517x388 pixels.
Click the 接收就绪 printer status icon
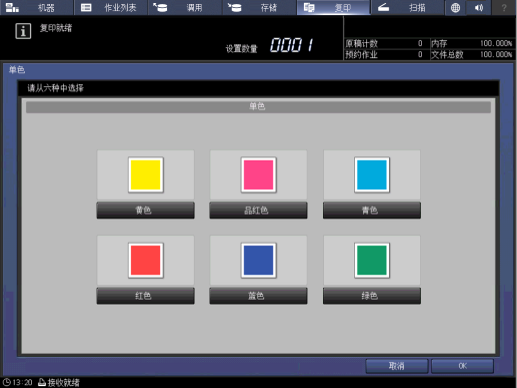pos(42,382)
